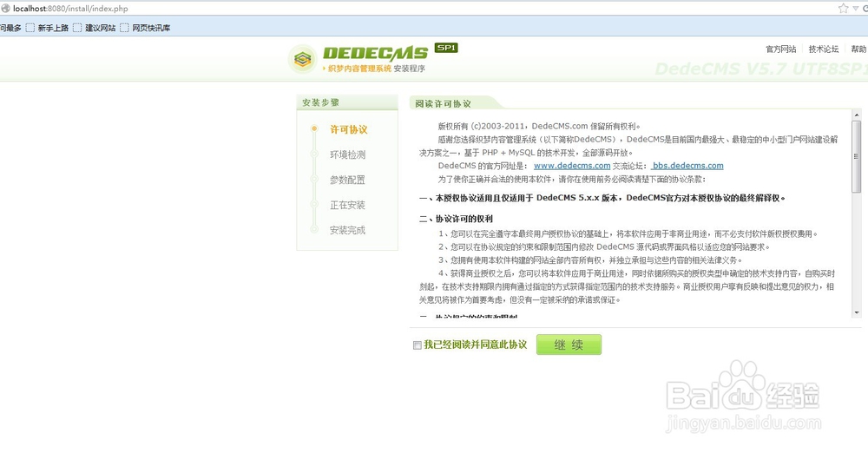868x453 pixels.
Task: Click the license scrollbar down arrow
Action: click(857, 312)
